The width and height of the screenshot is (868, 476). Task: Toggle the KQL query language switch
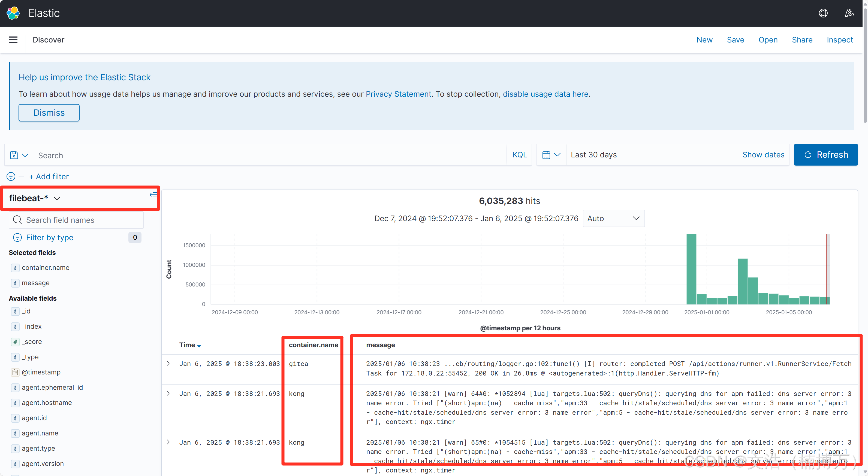pyautogui.click(x=519, y=155)
